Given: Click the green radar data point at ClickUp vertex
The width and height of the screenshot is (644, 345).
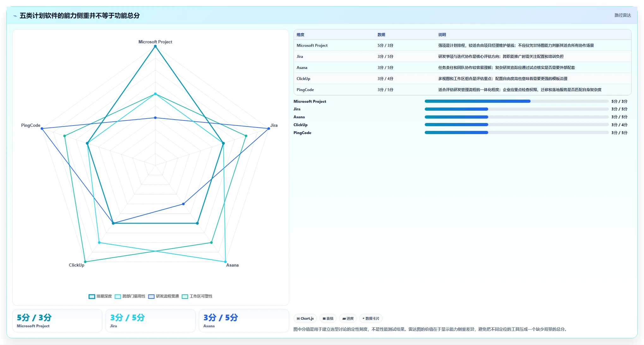Looking at the screenshot, I should (85, 262).
